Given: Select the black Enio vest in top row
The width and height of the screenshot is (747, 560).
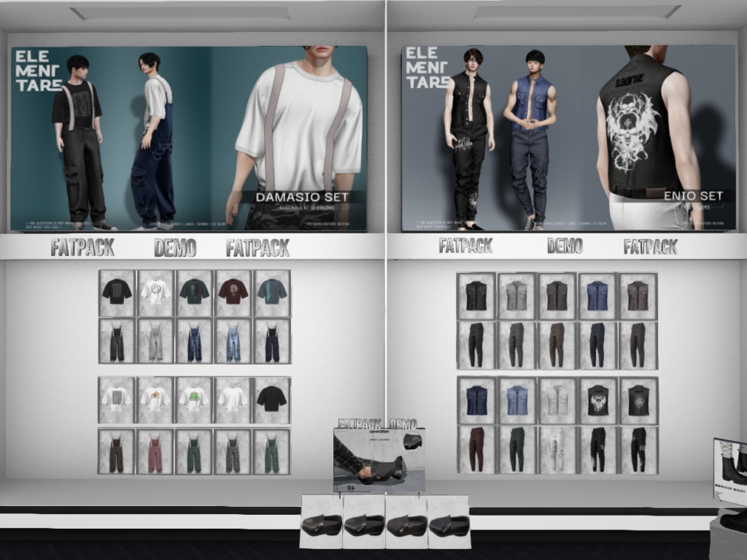Looking at the screenshot, I should pos(476,296).
